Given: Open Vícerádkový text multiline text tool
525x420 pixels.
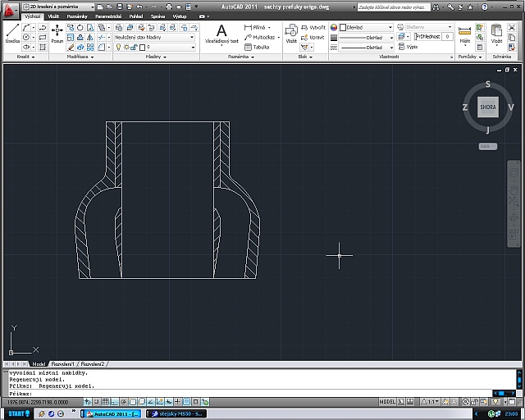Looking at the screenshot, I should click(221, 34).
